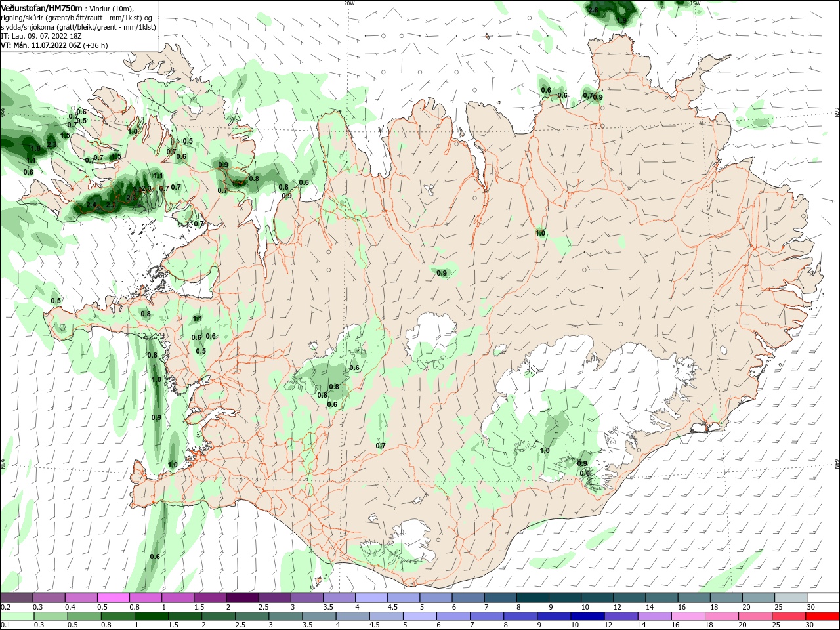This screenshot has height=630, width=840.
Task: Click the 0.2 label in the top legend row
Action: [6, 607]
